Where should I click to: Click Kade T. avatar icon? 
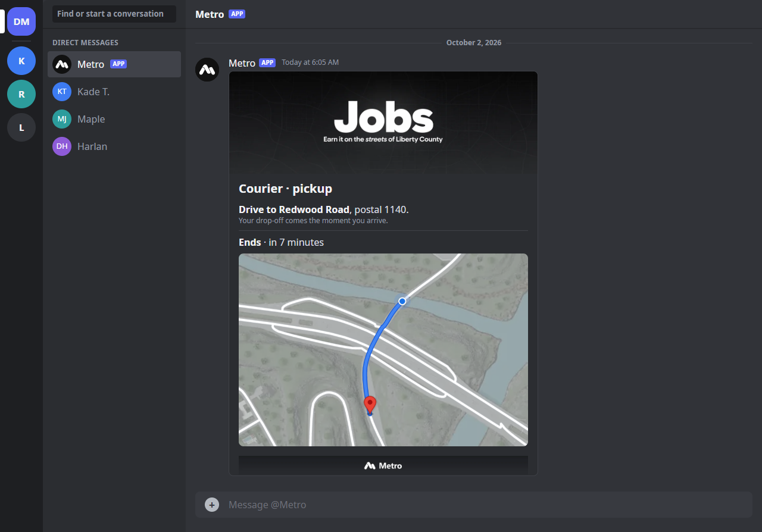coord(62,92)
